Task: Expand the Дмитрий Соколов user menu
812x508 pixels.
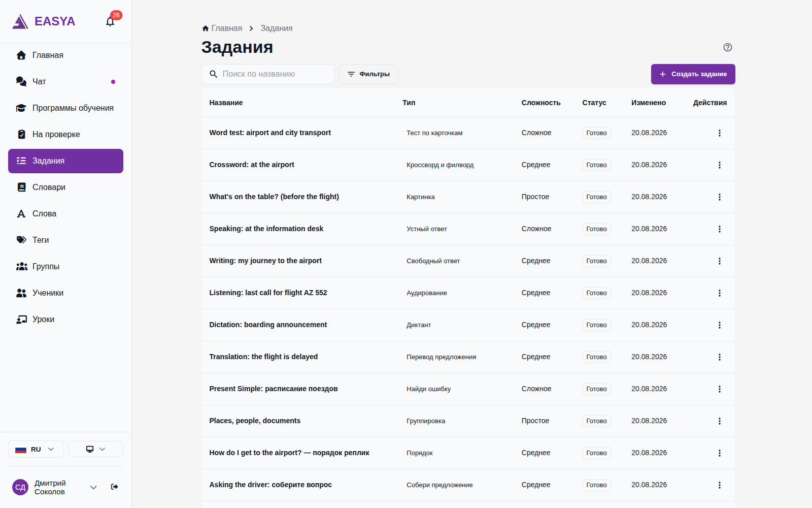Action: tap(93, 487)
